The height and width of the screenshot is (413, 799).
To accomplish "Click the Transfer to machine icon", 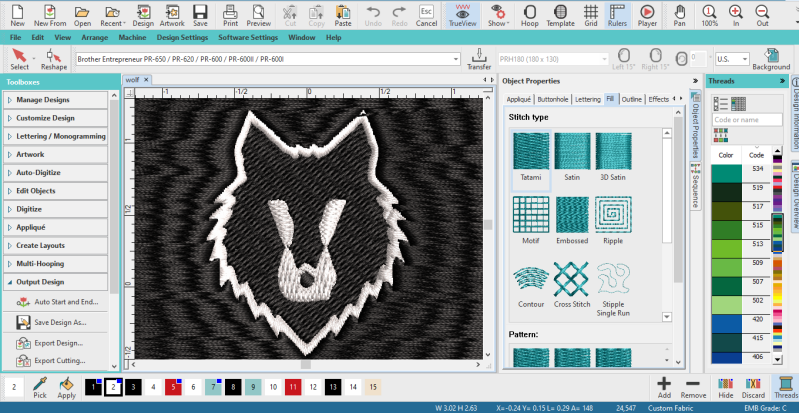I will (479, 59).
